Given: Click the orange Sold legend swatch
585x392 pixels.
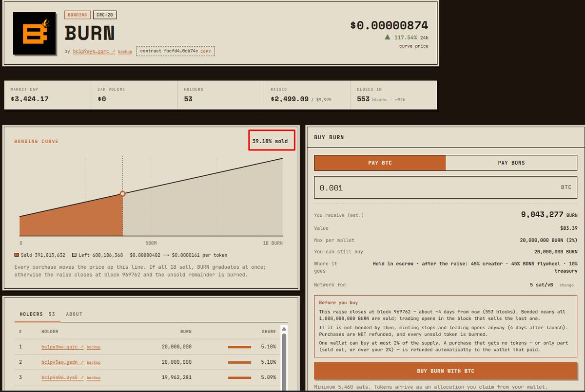Looking at the screenshot, I should (x=17, y=255).
